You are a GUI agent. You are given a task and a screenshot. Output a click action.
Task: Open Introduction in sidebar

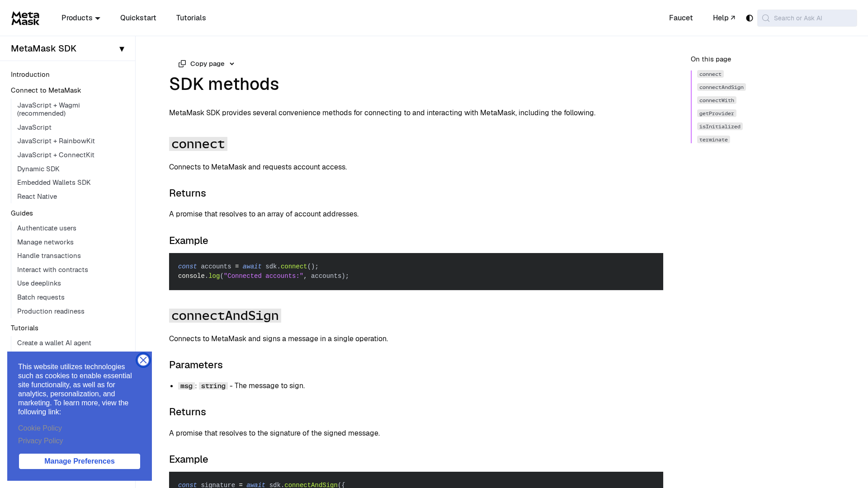(30, 75)
